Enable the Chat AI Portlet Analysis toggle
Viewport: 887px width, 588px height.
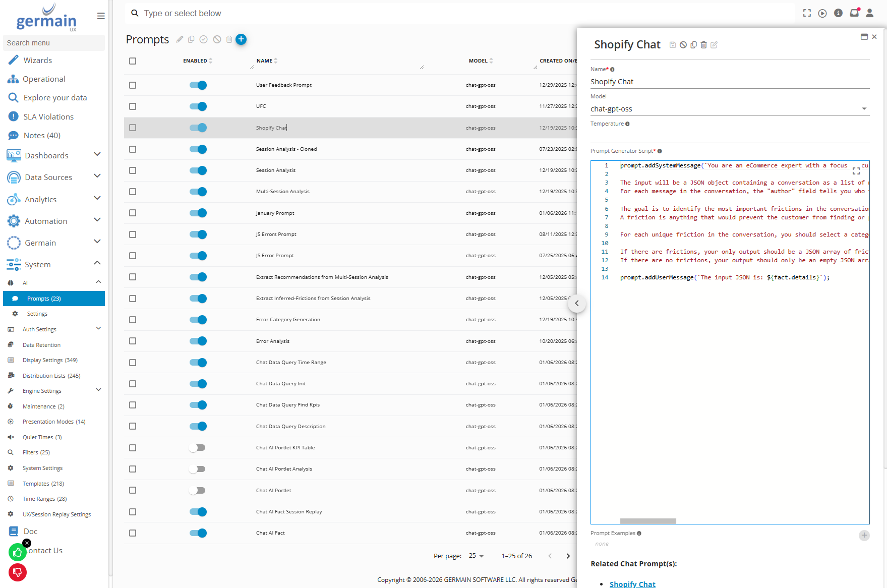pos(197,469)
